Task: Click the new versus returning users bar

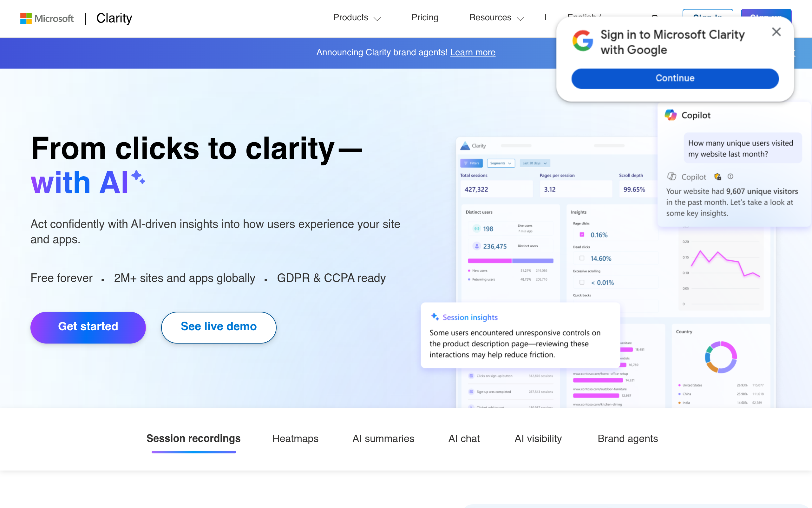Action: pyautogui.click(x=510, y=261)
